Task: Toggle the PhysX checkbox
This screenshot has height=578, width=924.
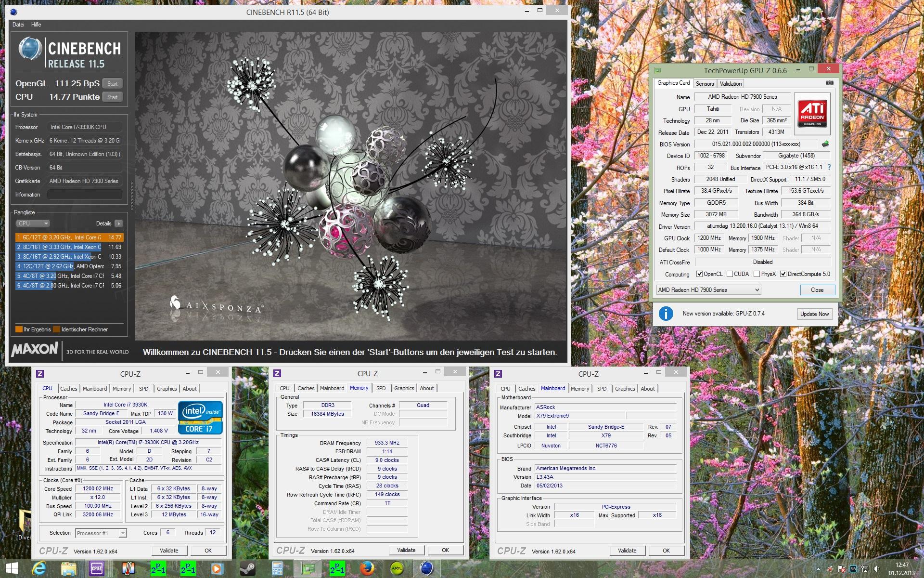Action: click(x=757, y=274)
